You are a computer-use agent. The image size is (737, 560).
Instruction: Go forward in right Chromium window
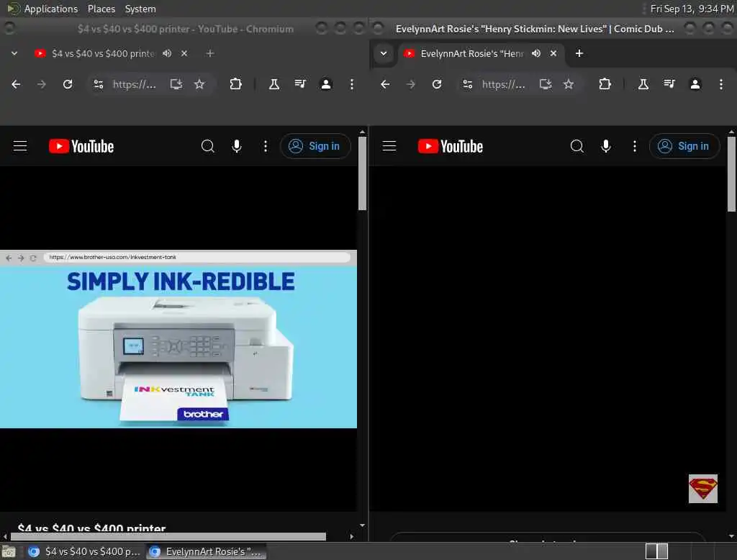(411, 84)
